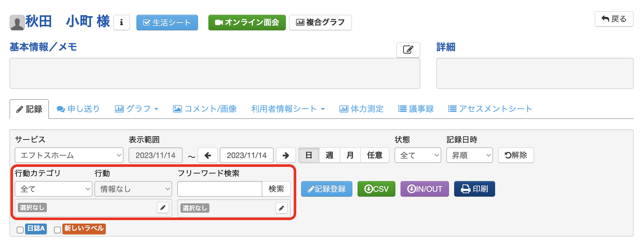Click the pencil icon under フリーワード検索 selection

pyautogui.click(x=281, y=208)
